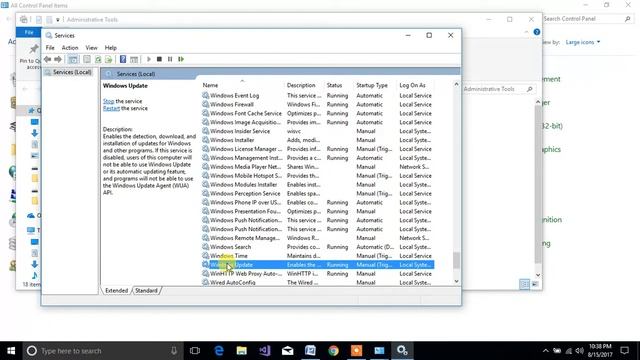This screenshot has height=360, width=640.
Task: Select the Windows Presentation Foundation service
Action: coord(318,211)
